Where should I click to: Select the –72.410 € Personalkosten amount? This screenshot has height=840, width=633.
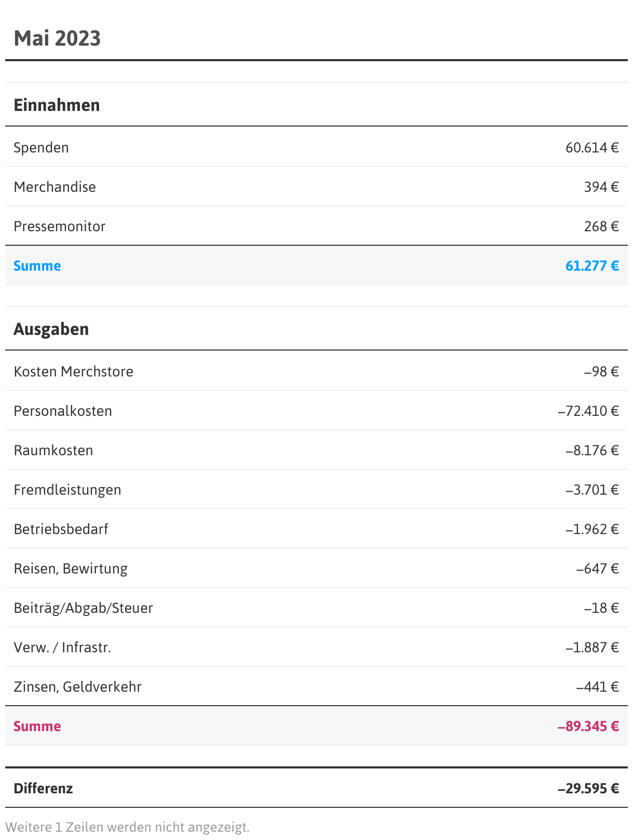click(588, 411)
